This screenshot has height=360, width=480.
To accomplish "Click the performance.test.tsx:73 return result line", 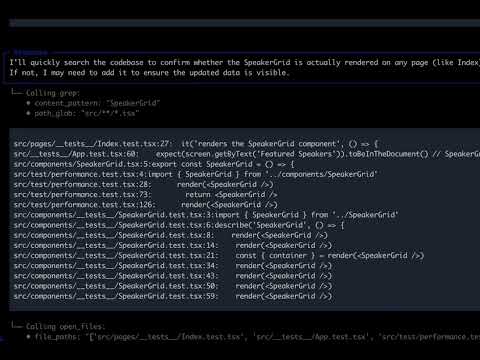I will pyautogui.click(x=146, y=195).
